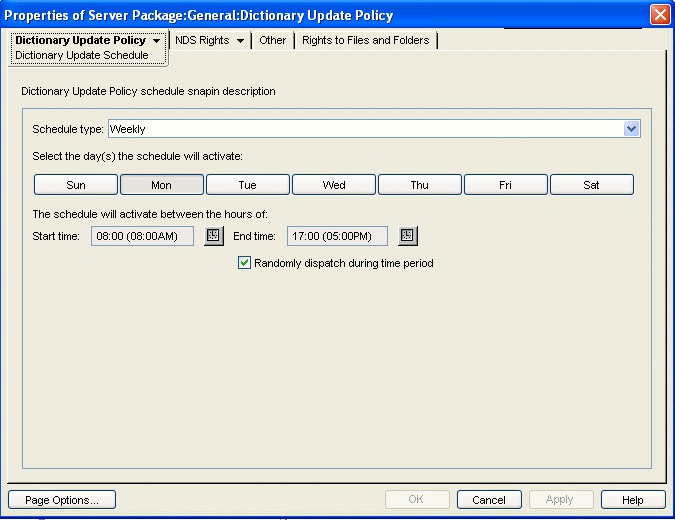Open the Rights to Files and Folders tab
The height and width of the screenshot is (520, 675).
pyautogui.click(x=365, y=40)
